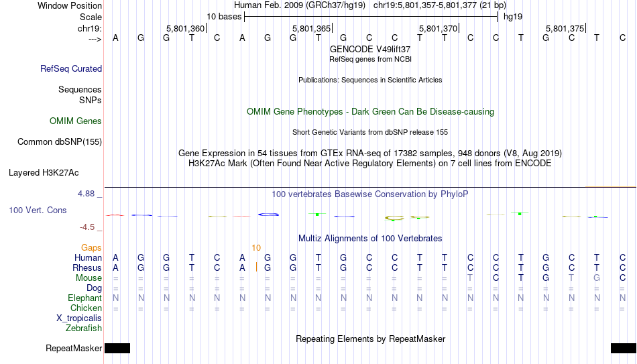Select the Mouse alignment row label
The image size is (637, 364).
pyautogui.click(x=89, y=278)
